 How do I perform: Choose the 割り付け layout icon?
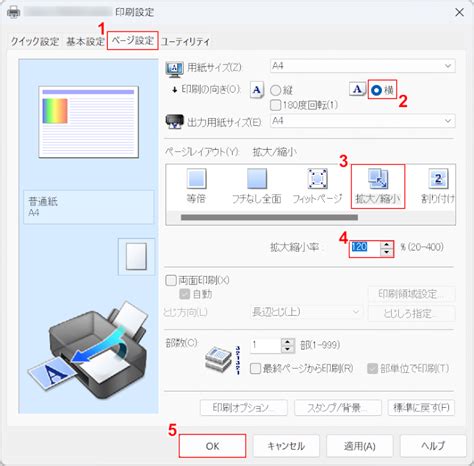click(x=438, y=186)
